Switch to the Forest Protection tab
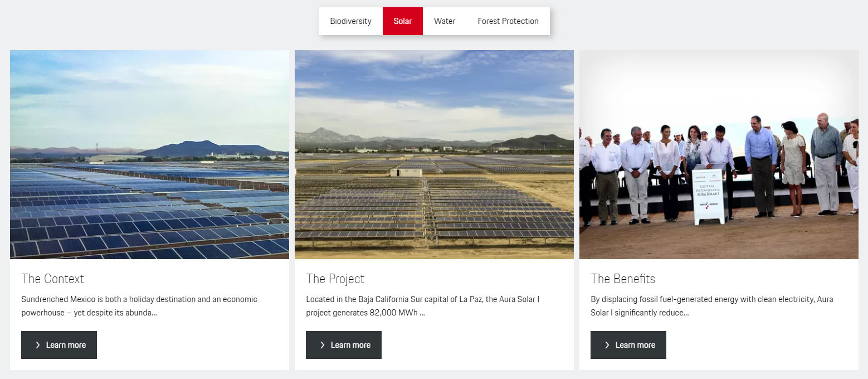This screenshot has height=379, width=868. 508,21
